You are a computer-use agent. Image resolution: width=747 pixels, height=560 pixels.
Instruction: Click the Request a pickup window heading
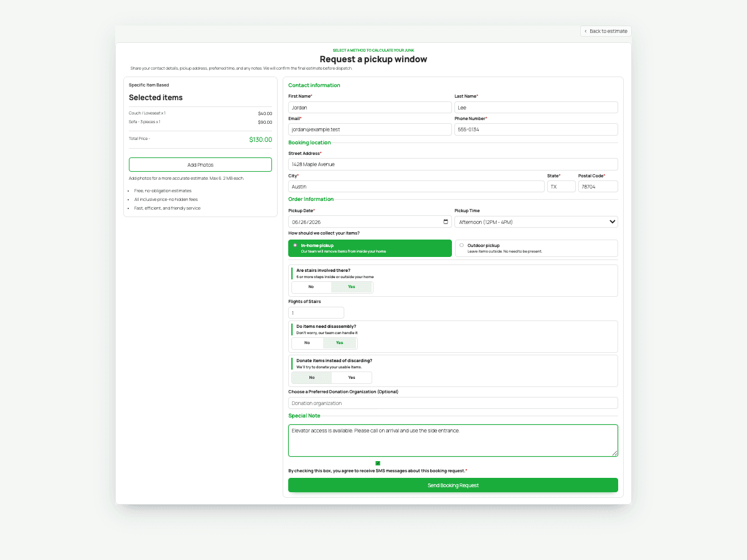(374, 59)
